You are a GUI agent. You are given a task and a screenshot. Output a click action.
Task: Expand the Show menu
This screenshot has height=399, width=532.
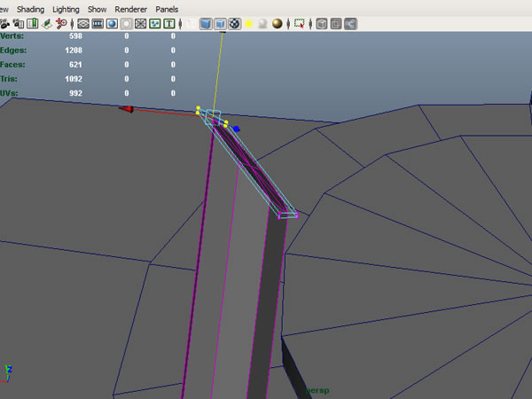point(98,8)
